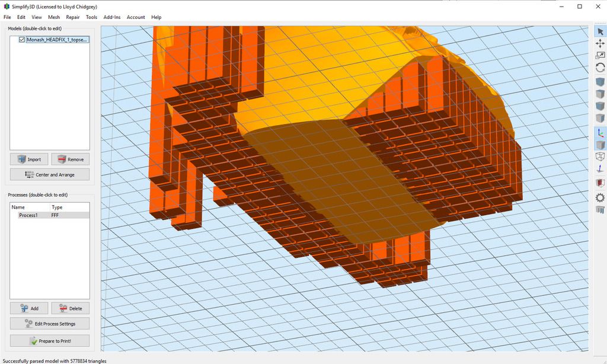607x364 pixels.
Task: Import a new model file
Action: (x=29, y=159)
